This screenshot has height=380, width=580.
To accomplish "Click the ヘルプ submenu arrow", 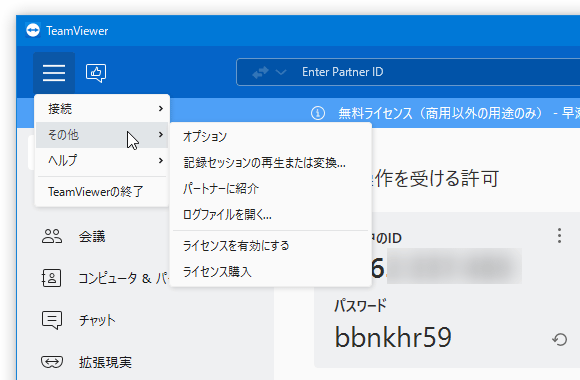I will 161,160.
